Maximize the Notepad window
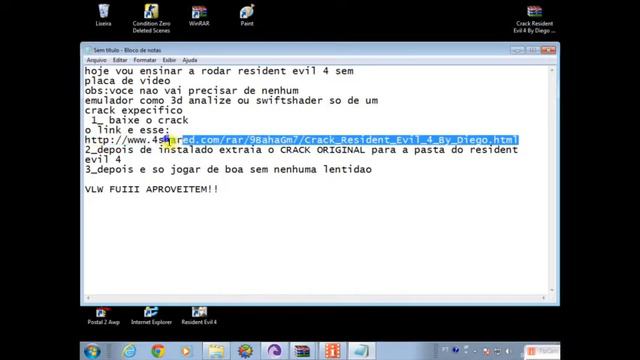The image size is (640, 360). [x=532, y=50]
